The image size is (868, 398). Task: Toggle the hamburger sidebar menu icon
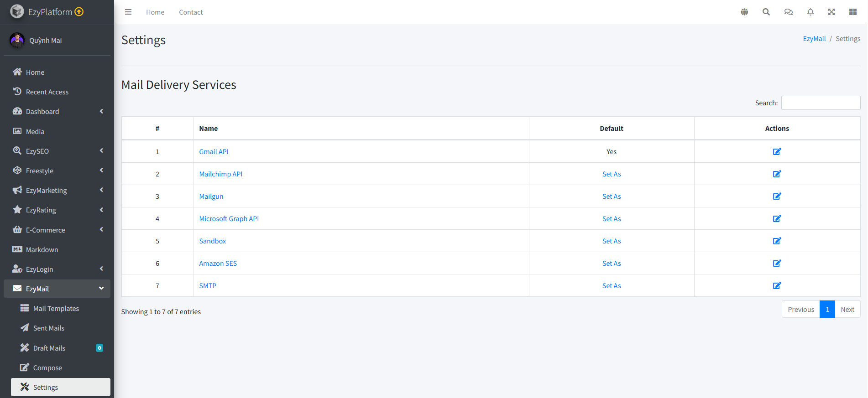[x=128, y=12]
